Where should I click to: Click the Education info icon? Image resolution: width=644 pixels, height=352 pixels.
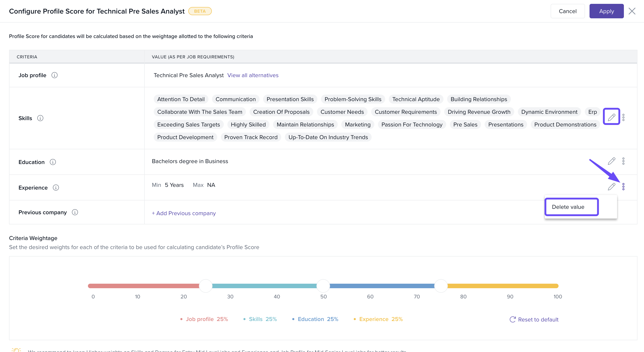tap(53, 162)
